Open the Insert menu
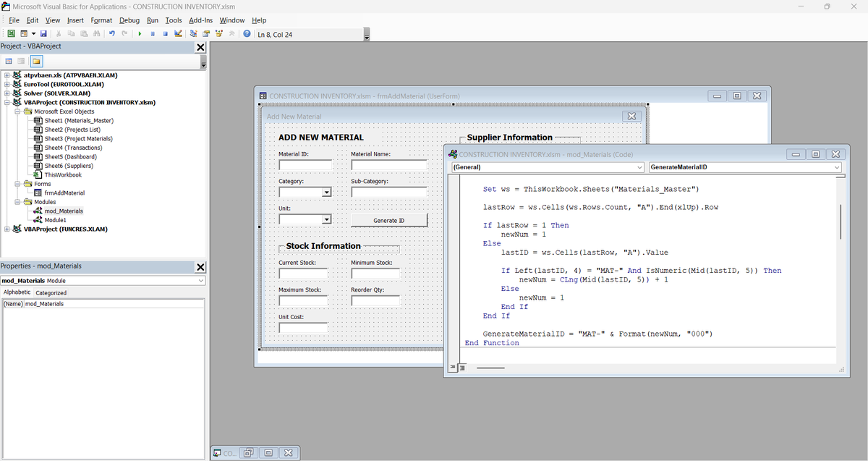868x461 pixels. point(75,20)
